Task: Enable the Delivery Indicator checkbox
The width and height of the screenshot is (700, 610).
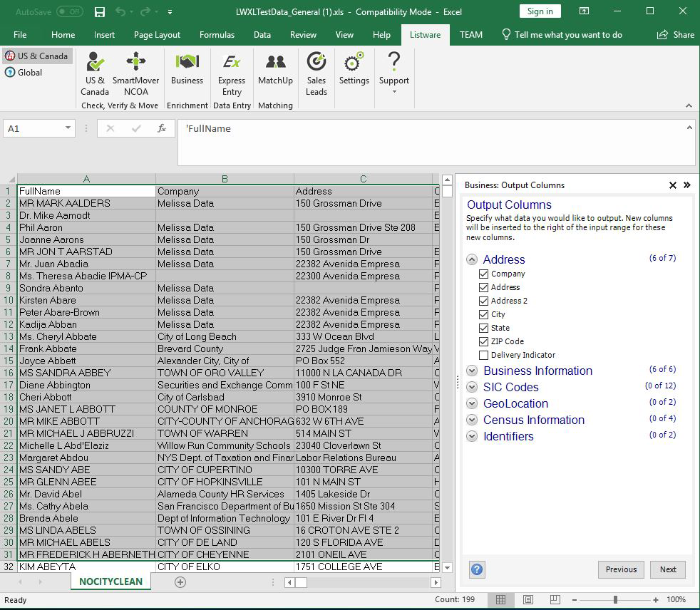Action: (x=484, y=355)
